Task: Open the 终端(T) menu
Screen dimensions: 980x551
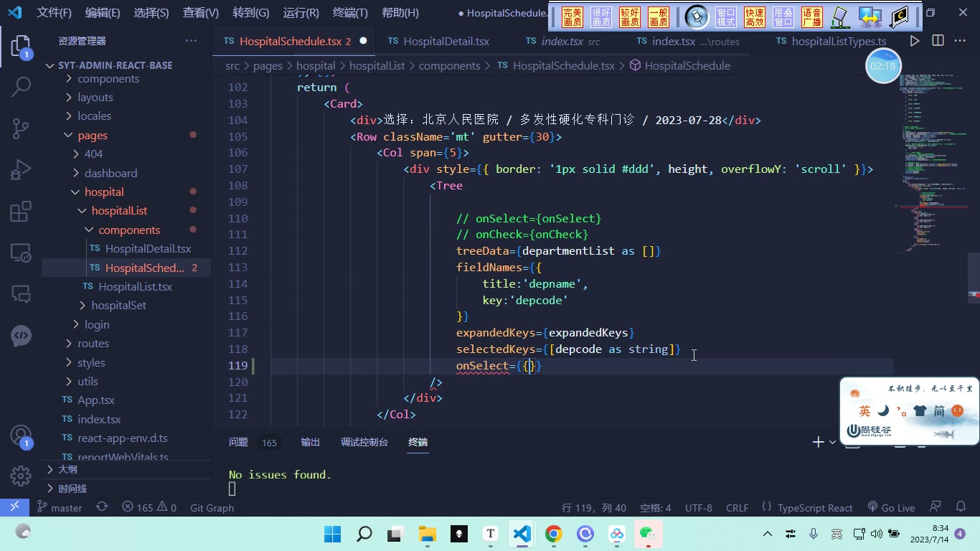Action: point(350,13)
